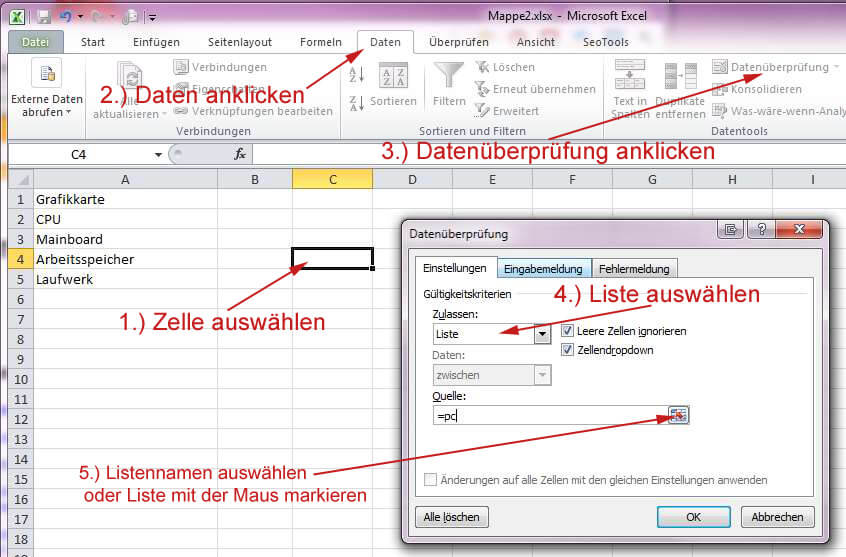Switch to the SeoTools ribbon tab
Image resolution: width=846 pixels, height=557 pixels.
coord(605,42)
